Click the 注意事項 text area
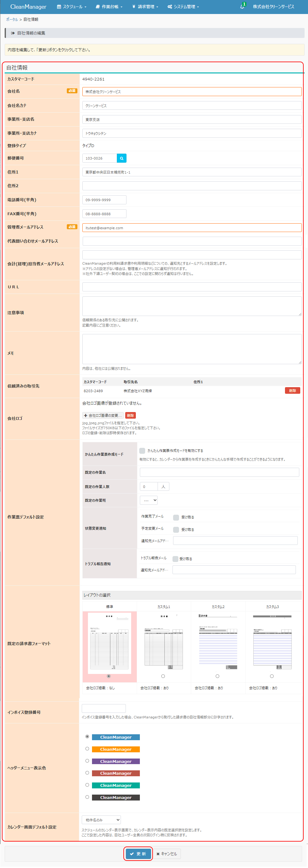The width and height of the screenshot is (308, 868). [x=192, y=306]
